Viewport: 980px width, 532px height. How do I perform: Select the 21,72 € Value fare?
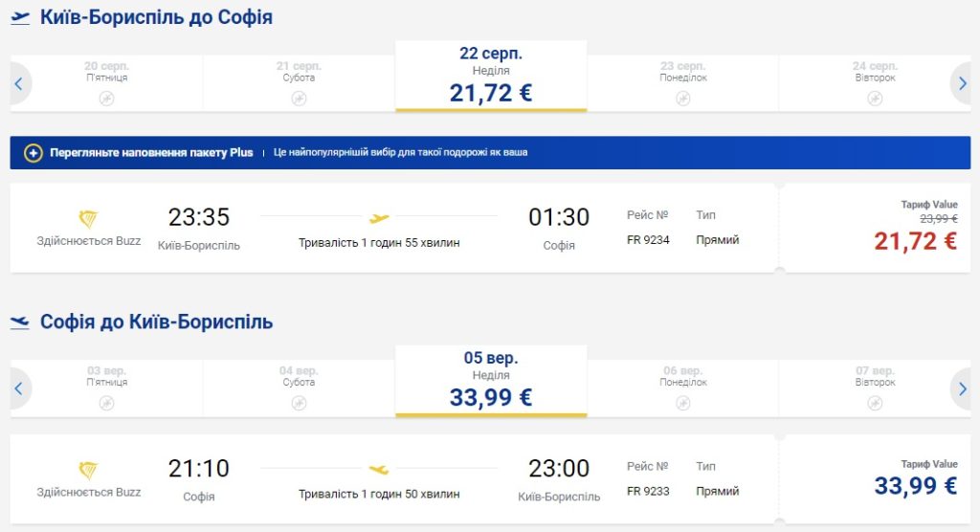coord(915,241)
